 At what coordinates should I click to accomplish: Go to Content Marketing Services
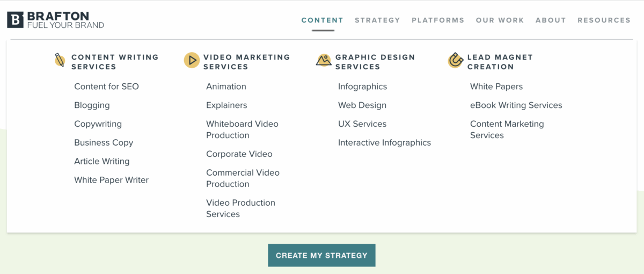507,129
